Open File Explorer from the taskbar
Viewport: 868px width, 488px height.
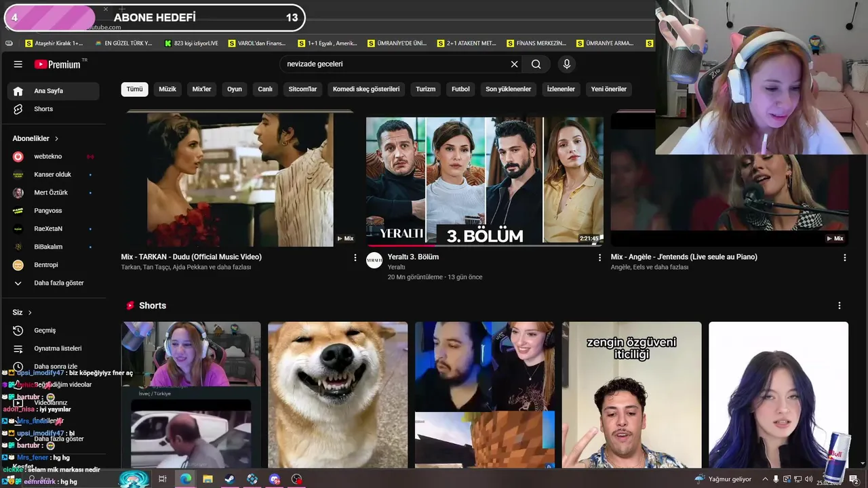click(x=208, y=479)
